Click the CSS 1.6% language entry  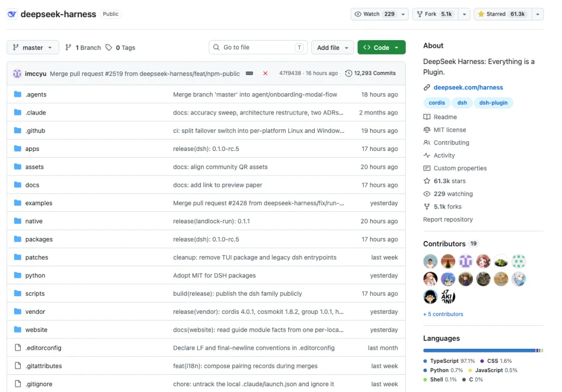tap(496, 361)
